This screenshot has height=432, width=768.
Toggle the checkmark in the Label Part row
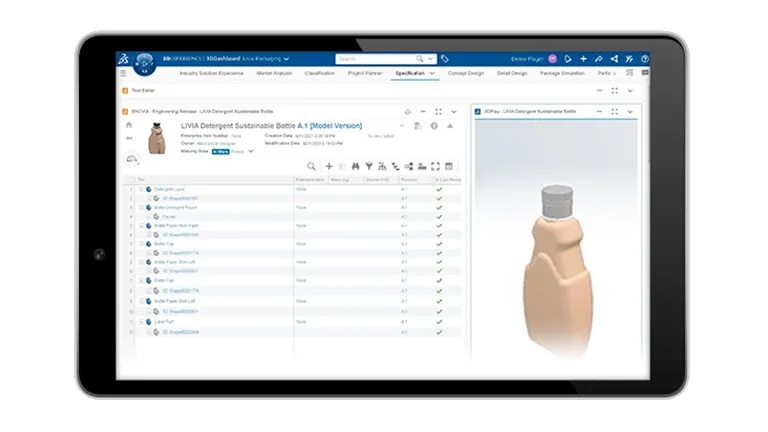click(x=439, y=322)
